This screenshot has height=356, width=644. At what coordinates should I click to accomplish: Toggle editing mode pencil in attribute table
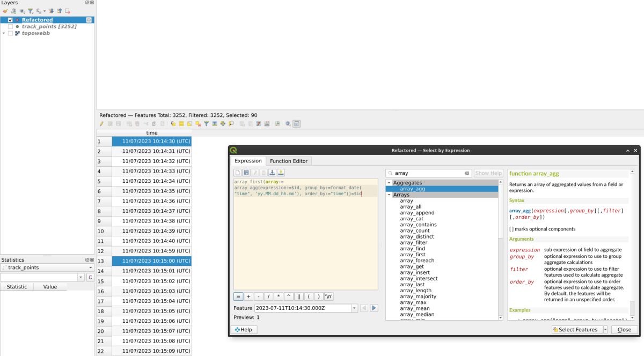(x=101, y=123)
